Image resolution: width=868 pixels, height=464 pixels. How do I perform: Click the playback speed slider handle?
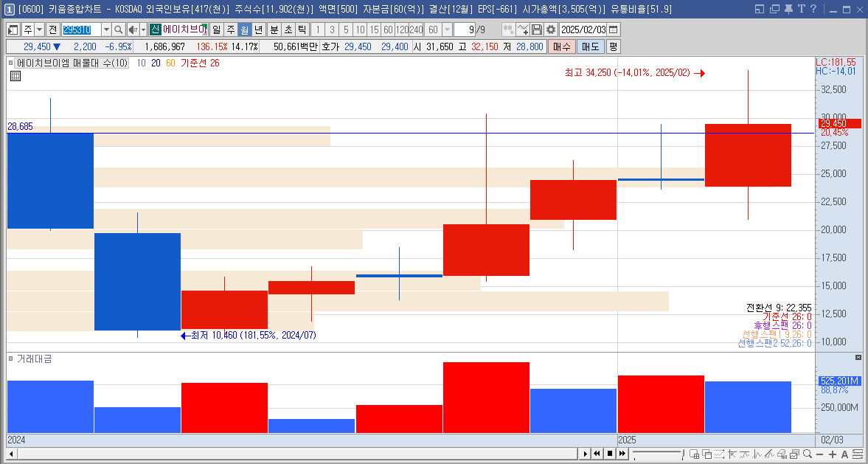pyautogui.click(x=683, y=454)
